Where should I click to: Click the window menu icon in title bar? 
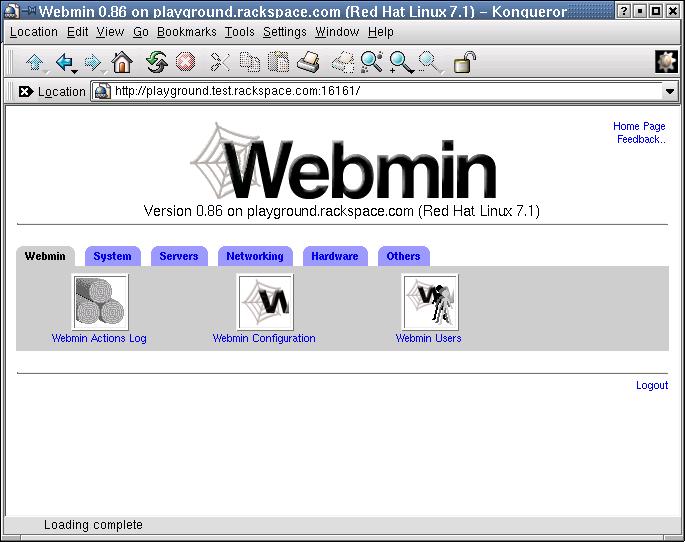[x=10, y=11]
